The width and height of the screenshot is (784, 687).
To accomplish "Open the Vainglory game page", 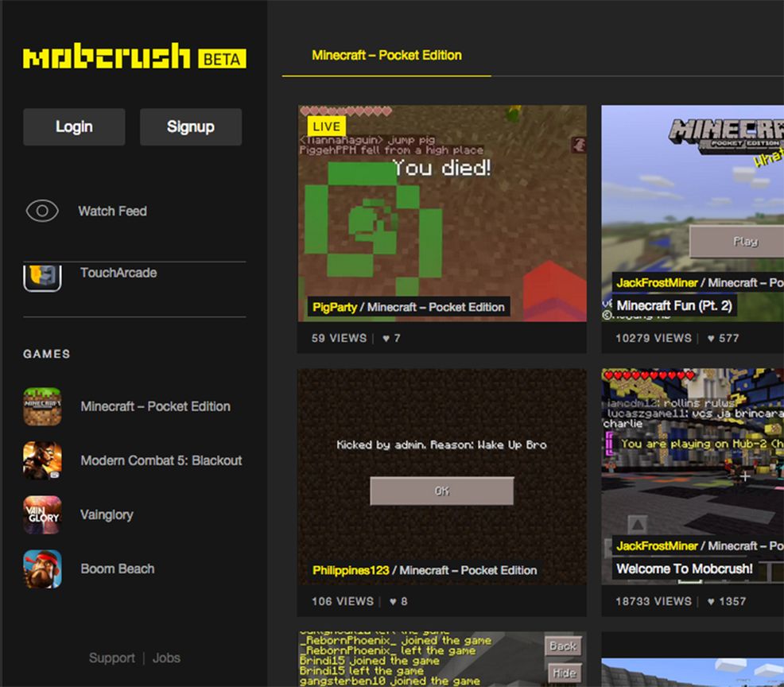I will pyautogui.click(x=107, y=514).
